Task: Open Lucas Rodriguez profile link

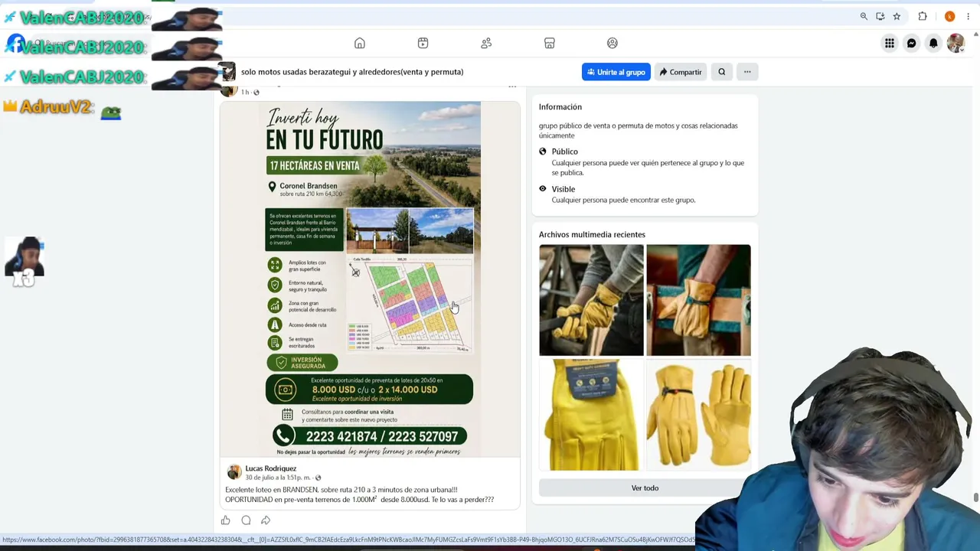Action: click(x=270, y=468)
